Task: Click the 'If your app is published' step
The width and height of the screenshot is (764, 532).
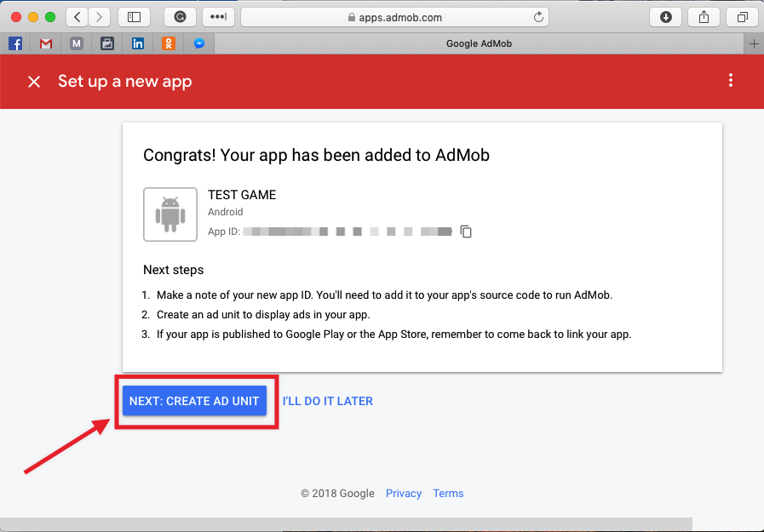Action: point(393,334)
